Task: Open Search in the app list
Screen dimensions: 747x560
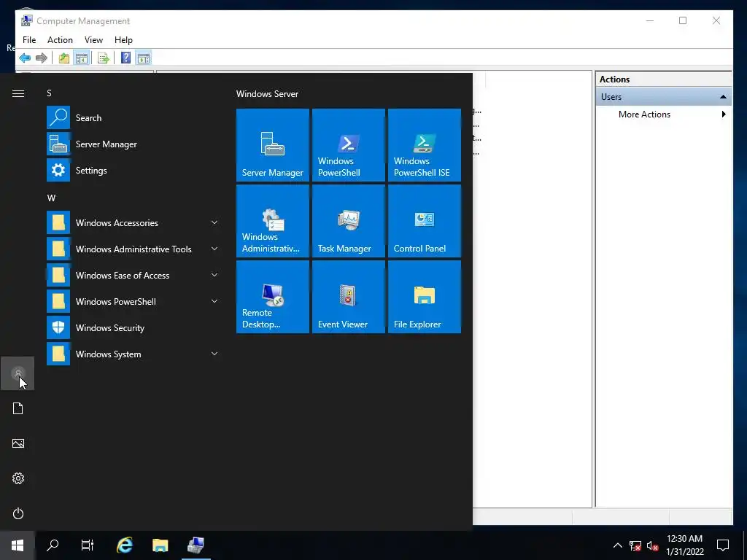Action: (x=133, y=117)
